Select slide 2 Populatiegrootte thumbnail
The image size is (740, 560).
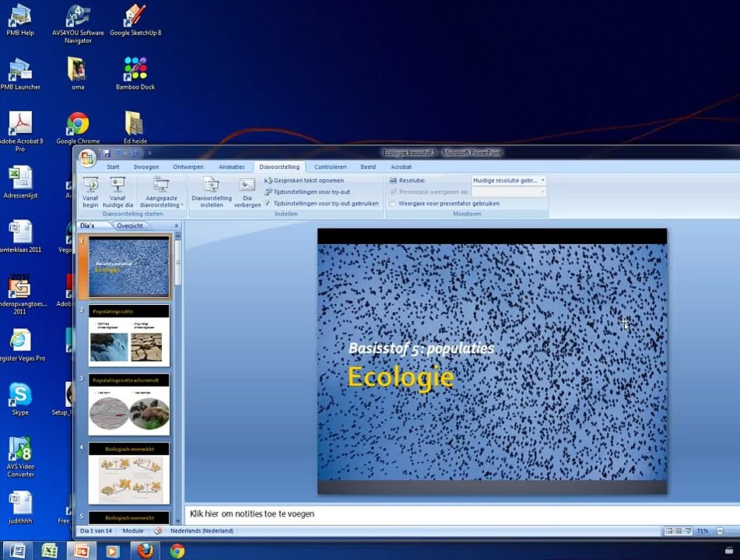click(129, 335)
